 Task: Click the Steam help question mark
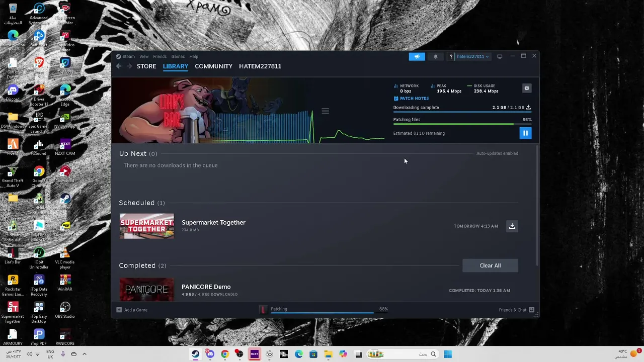pyautogui.click(x=451, y=56)
